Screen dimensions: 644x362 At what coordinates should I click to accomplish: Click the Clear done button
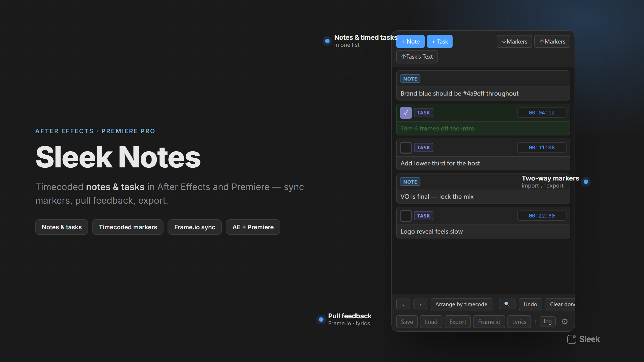[560, 304]
